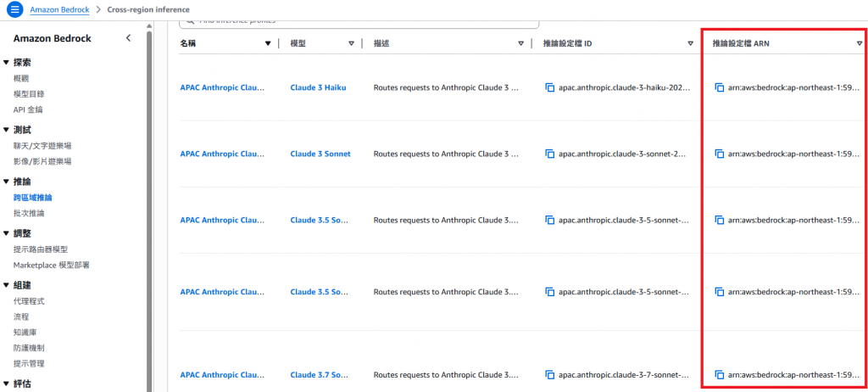The height and width of the screenshot is (392, 868).
Task: Copy the inference profile ID in the Claude 3 Haiku row
Action: (549, 87)
